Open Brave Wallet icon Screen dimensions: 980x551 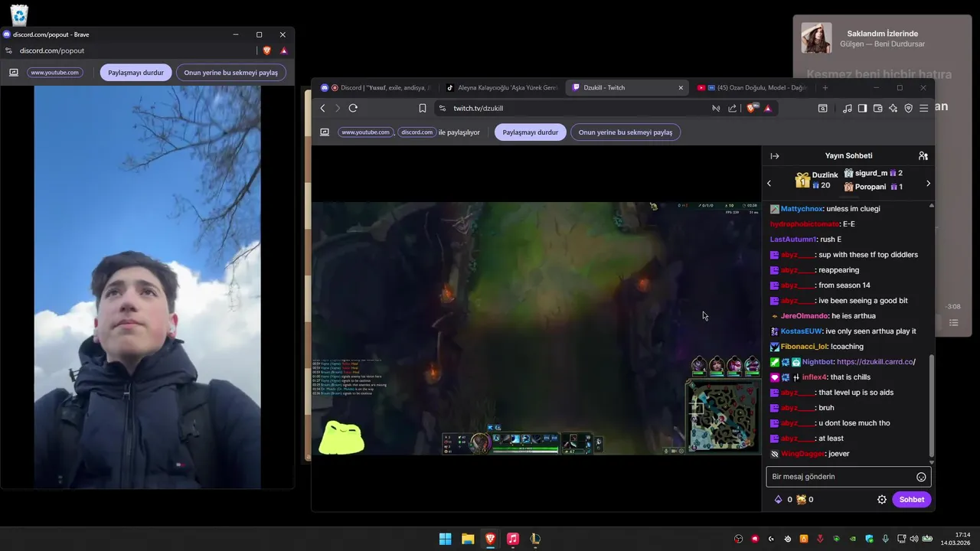(877, 109)
